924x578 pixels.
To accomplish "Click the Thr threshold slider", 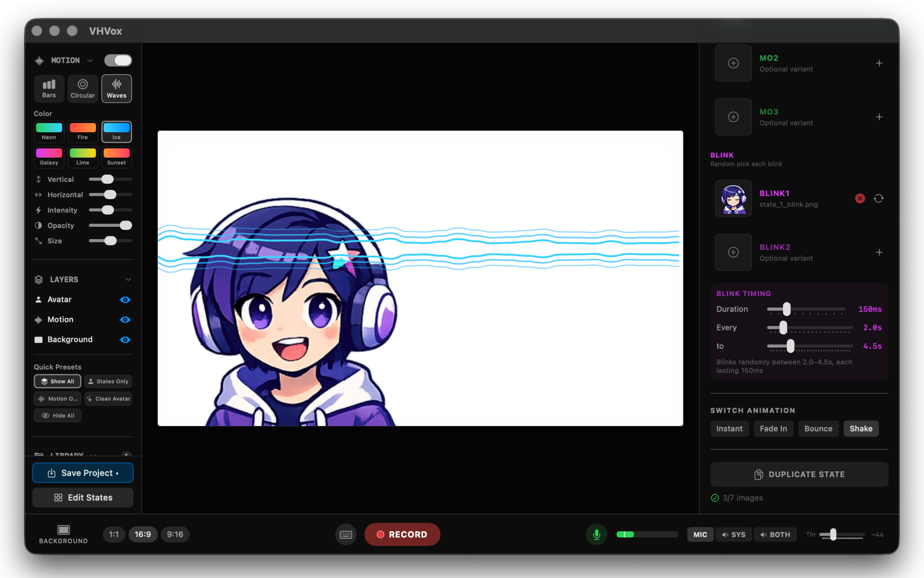I will [842, 534].
